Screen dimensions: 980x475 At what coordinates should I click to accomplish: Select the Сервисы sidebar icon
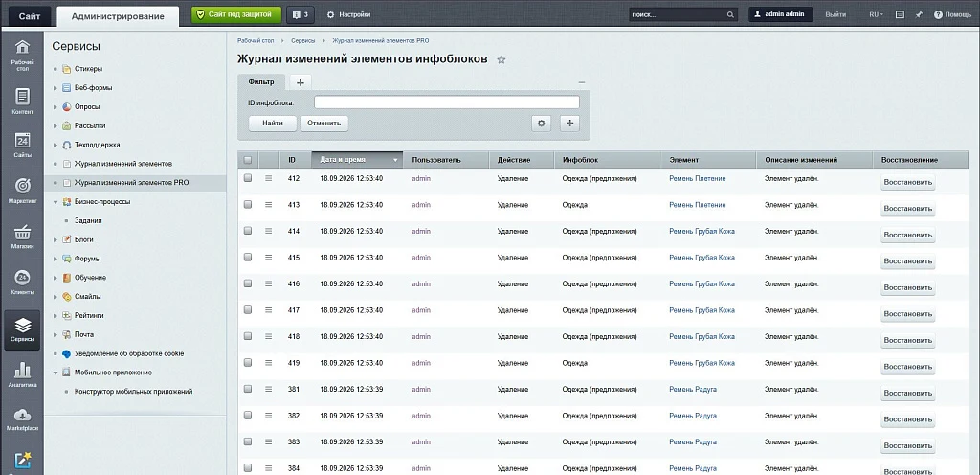pos(22,330)
